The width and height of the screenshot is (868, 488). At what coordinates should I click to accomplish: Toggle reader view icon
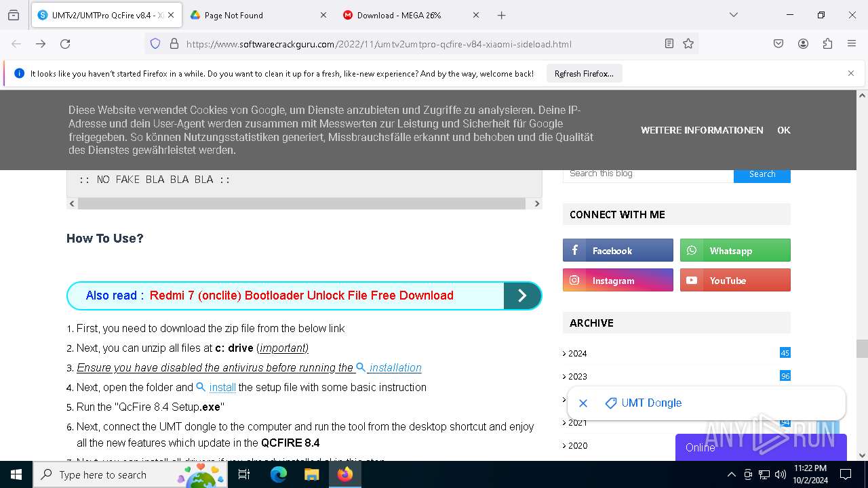[x=669, y=43]
